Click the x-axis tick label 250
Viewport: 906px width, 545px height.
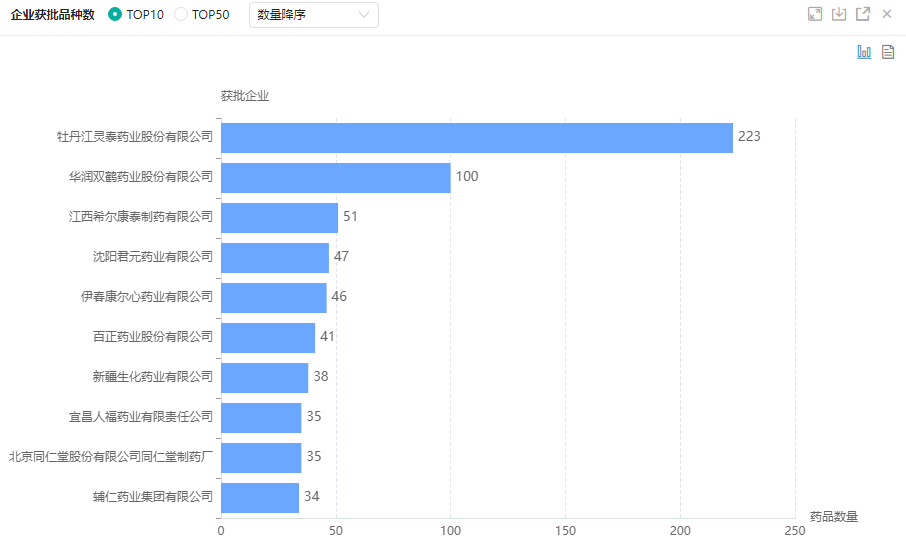pos(795,531)
